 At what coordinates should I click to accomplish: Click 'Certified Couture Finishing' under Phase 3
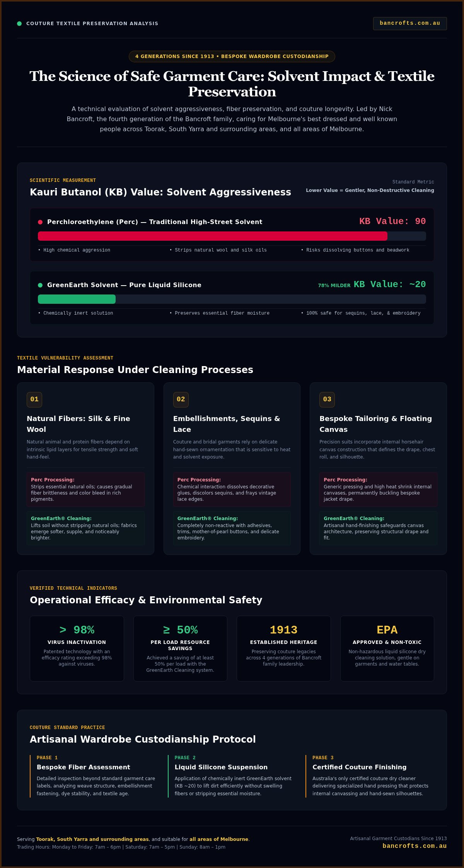coord(360,767)
